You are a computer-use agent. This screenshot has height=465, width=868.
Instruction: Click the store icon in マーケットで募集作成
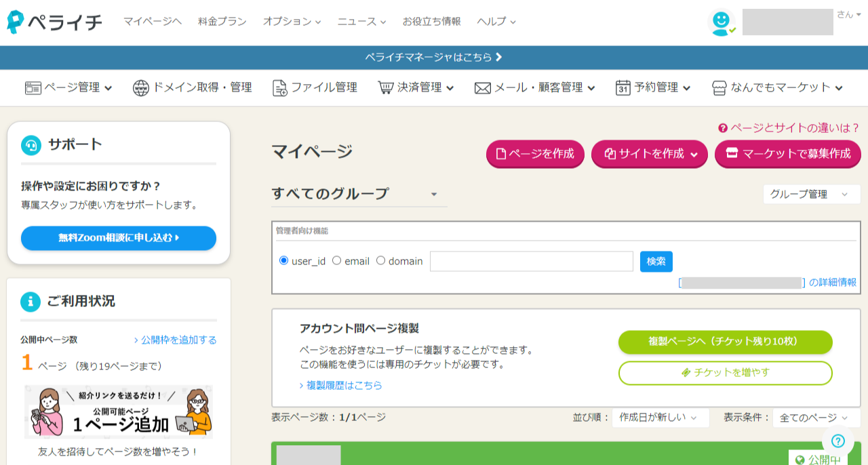tap(732, 154)
